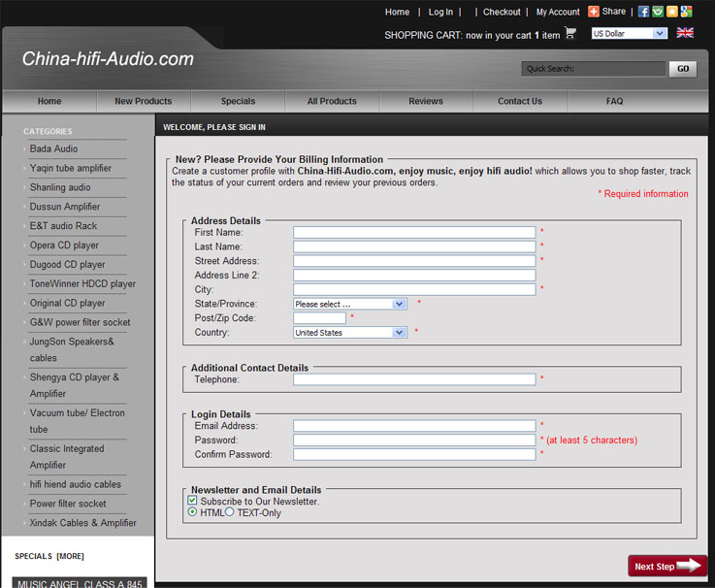Open Xindak Cables & Amplifier category
This screenshot has height=588, width=715.
coord(83,523)
